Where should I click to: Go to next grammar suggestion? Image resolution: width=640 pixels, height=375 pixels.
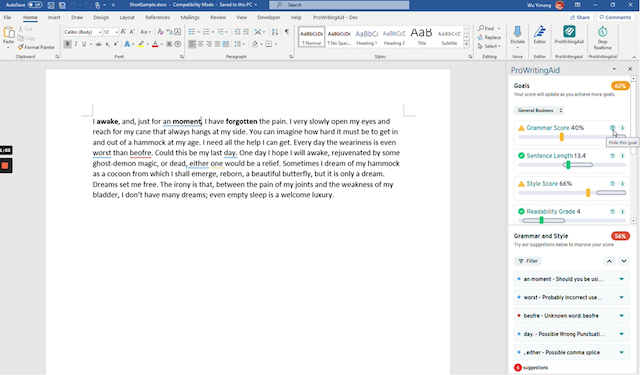pos(624,261)
